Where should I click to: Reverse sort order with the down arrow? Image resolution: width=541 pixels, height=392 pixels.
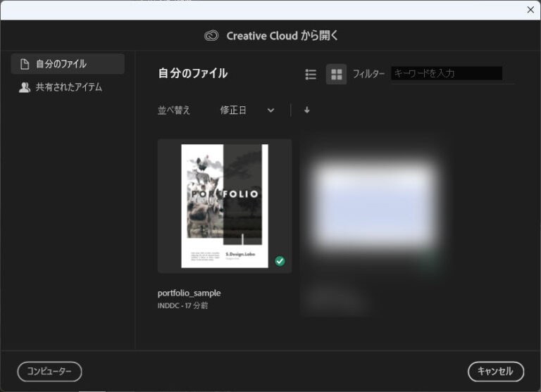point(306,110)
